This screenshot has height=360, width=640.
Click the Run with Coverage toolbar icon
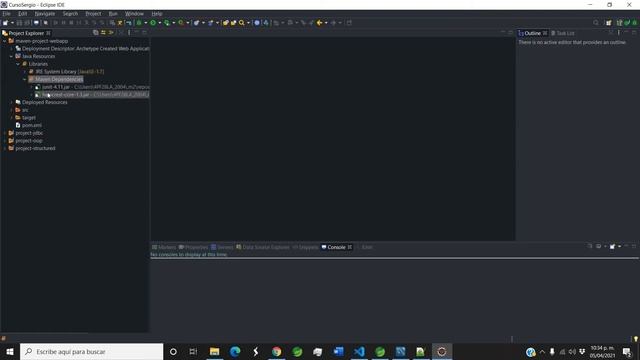(167, 23)
